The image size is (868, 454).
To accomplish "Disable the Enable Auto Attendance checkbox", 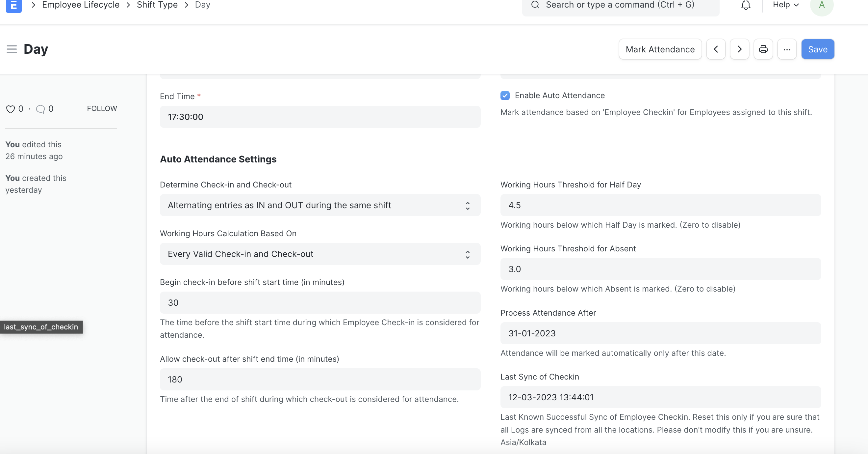I will click(505, 96).
